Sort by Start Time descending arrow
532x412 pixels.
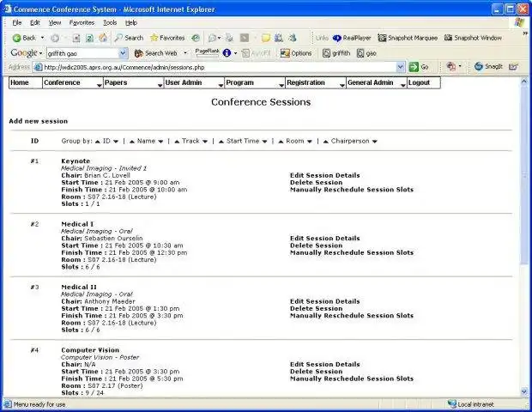pyautogui.click(x=264, y=142)
